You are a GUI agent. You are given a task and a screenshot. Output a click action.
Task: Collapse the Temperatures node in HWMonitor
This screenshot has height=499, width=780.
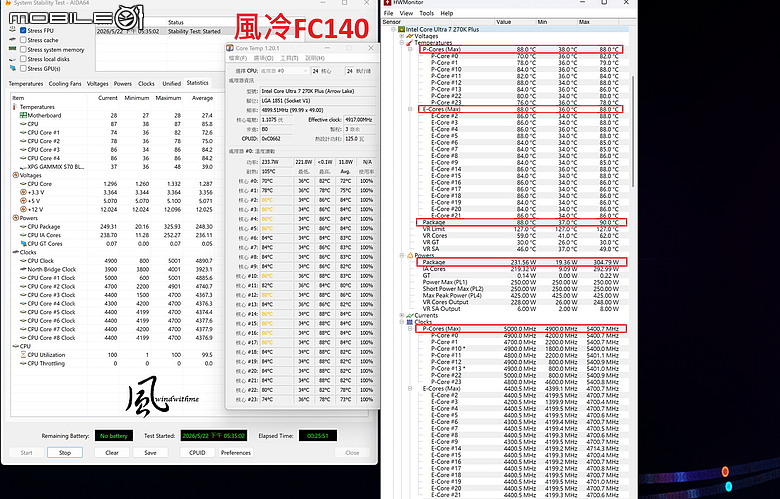(402, 43)
